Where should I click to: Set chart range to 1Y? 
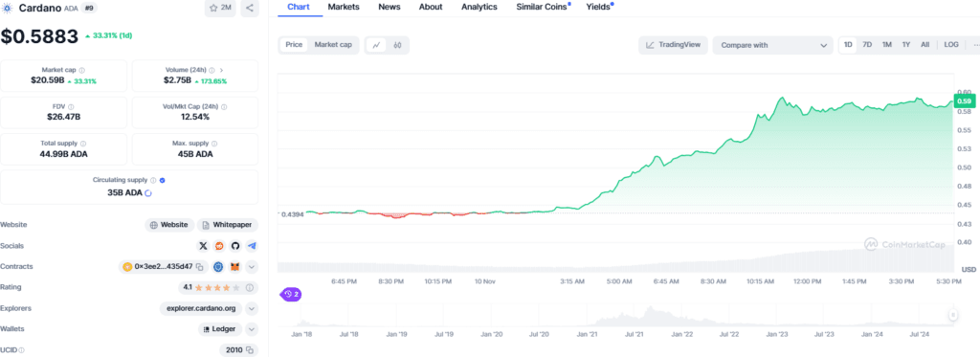click(905, 44)
